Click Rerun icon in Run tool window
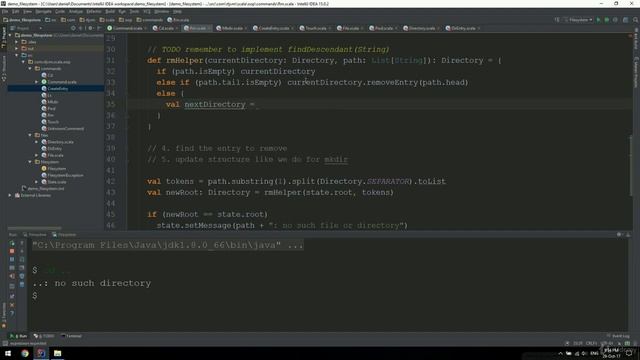This screenshot has width=640, height=360. [12, 243]
